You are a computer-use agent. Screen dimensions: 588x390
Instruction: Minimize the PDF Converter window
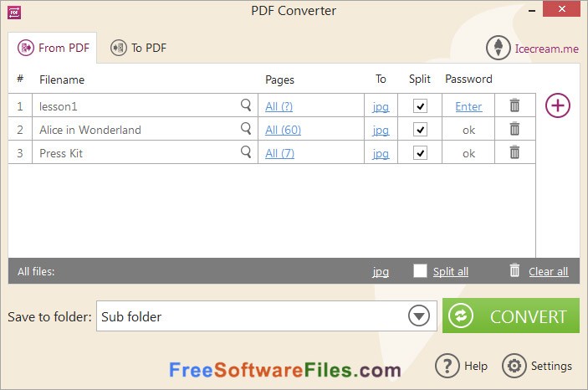(x=531, y=11)
